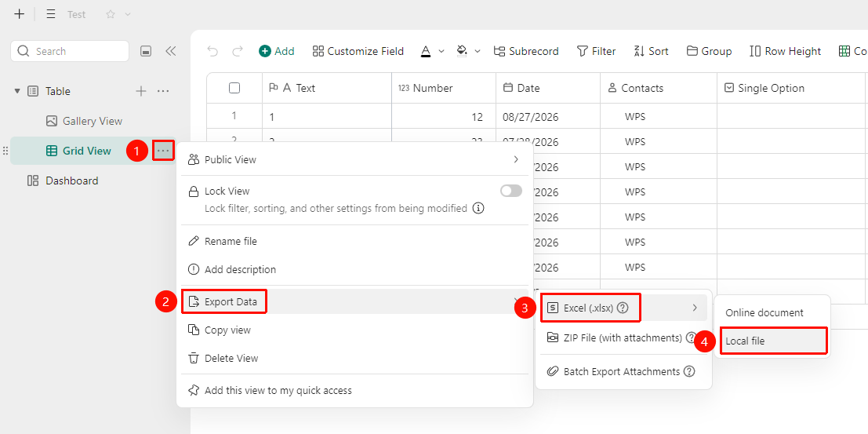Add this view to my quick access
Screen dimensions: 868x434
pyautogui.click(x=354, y=390)
